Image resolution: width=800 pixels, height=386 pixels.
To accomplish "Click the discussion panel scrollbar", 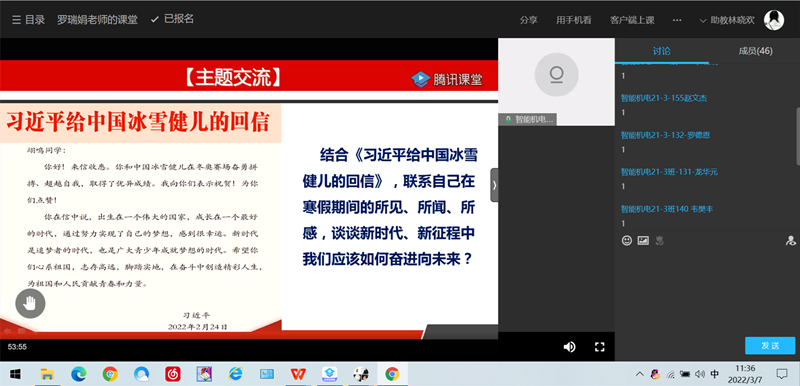I will click(x=797, y=136).
